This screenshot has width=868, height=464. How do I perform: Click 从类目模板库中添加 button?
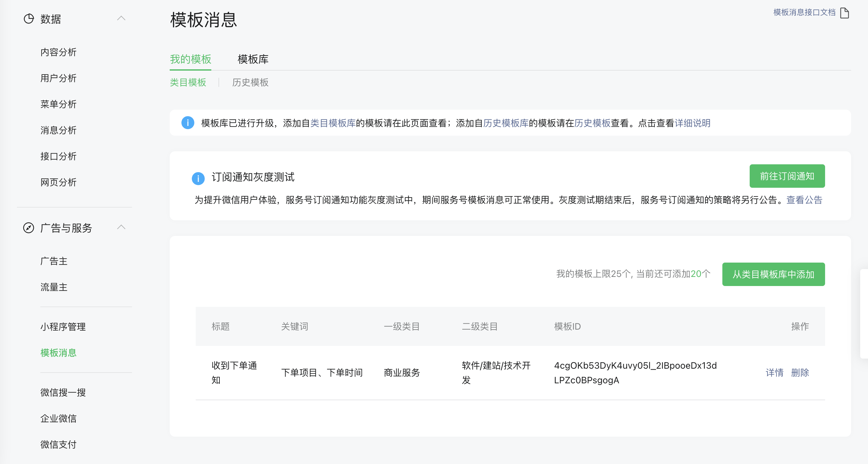pyautogui.click(x=773, y=274)
